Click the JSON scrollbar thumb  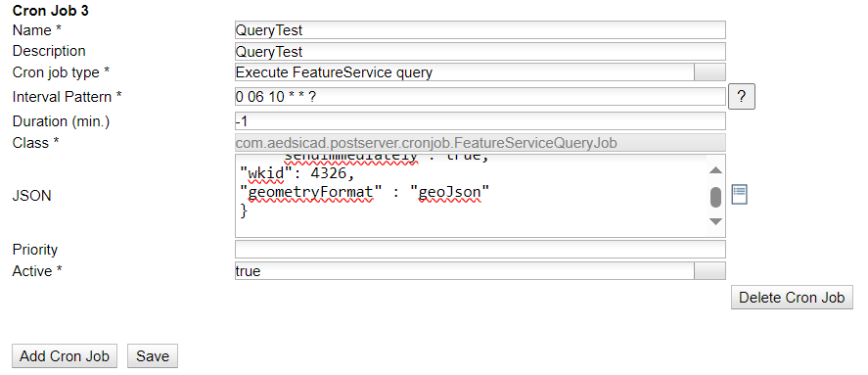click(x=715, y=197)
